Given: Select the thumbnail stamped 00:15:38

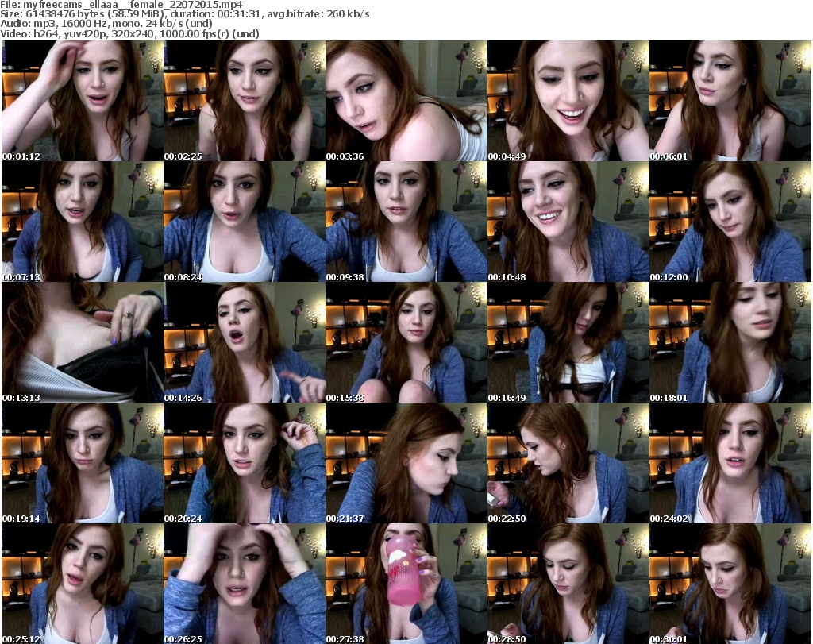Looking at the screenshot, I should pyautogui.click(x=406, y=342).
